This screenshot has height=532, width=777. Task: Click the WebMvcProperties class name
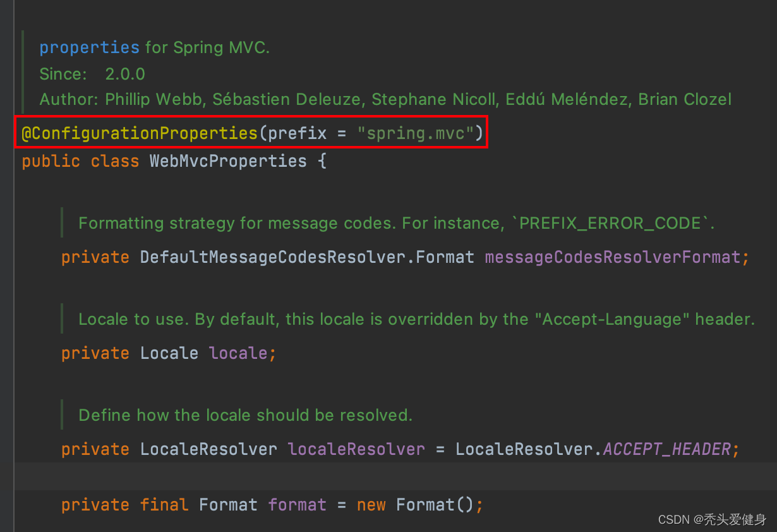(x=228, y=161)
